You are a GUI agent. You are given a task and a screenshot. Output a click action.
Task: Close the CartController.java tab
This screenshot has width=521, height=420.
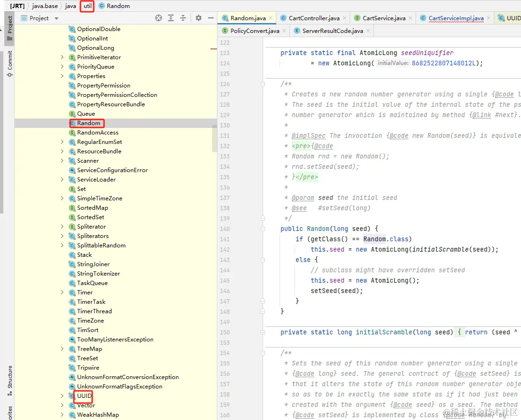point(345,18)
